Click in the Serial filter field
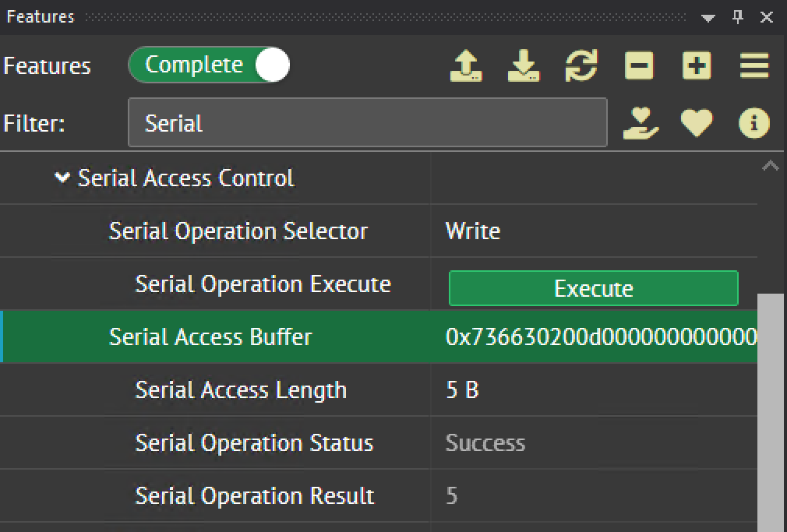This screenshot has height=532, width=787. 366,123
